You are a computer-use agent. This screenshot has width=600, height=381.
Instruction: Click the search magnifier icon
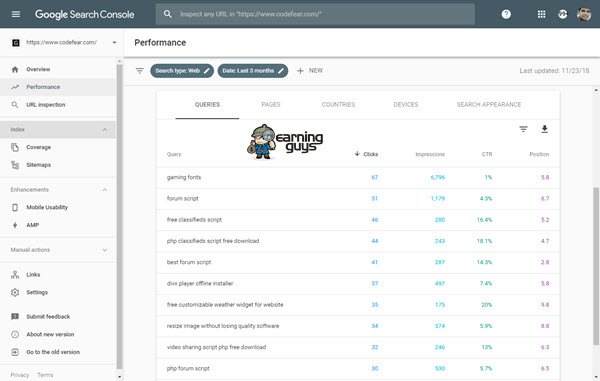(x=168, y=14)
